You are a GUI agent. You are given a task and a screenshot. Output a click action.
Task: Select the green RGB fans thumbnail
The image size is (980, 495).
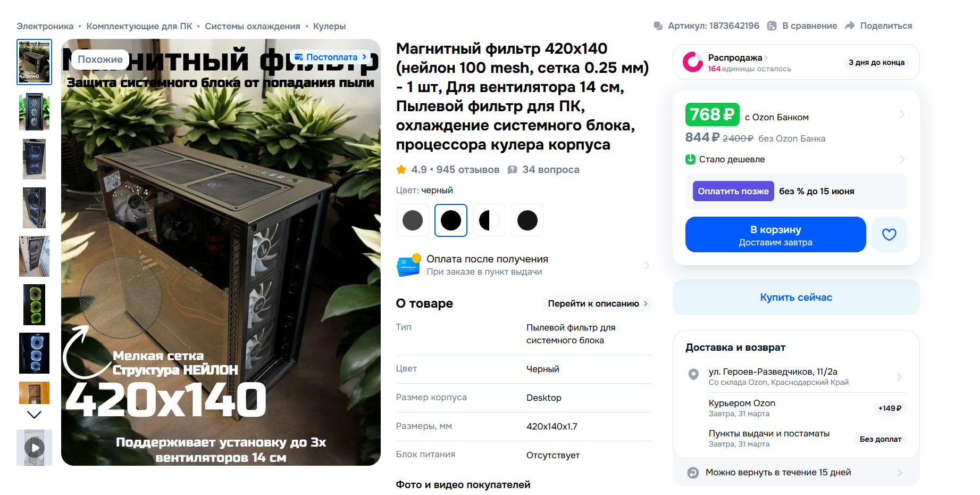click(34, 304)
